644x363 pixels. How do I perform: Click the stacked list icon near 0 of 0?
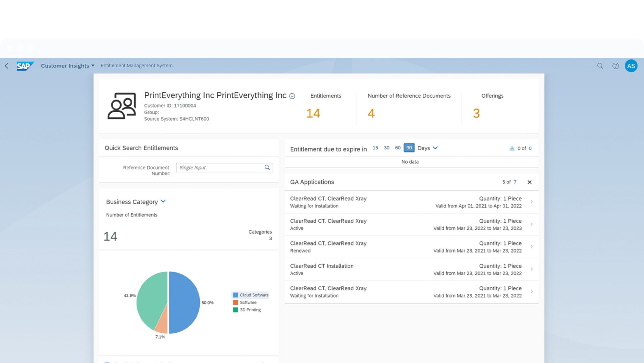512,148
